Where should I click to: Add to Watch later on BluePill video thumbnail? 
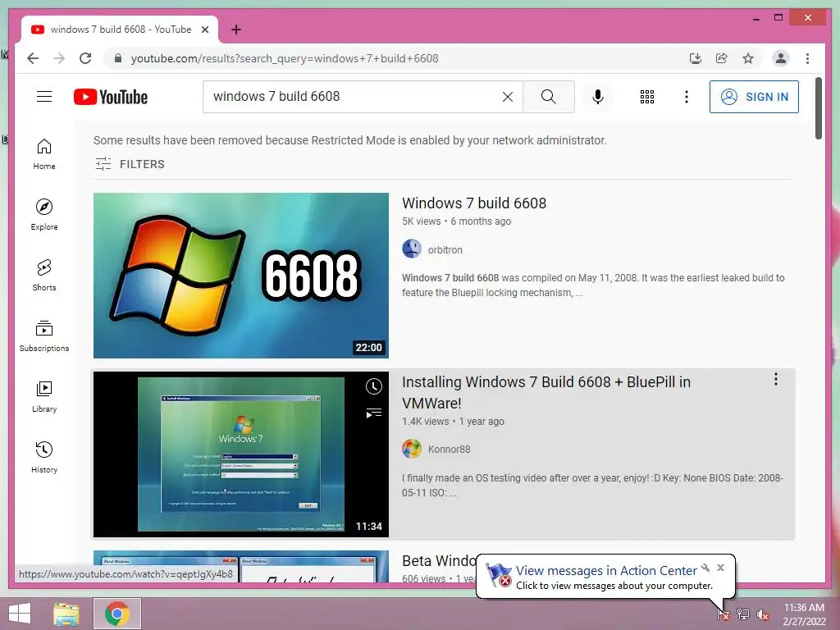pyautogui.click(x=373, y=386)
